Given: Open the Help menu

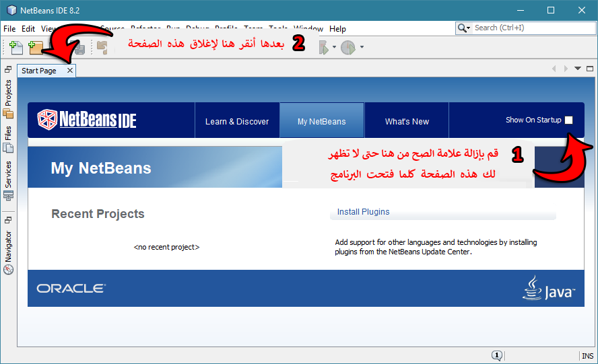Looking at the screenshot, I should (x=337, y=28).
